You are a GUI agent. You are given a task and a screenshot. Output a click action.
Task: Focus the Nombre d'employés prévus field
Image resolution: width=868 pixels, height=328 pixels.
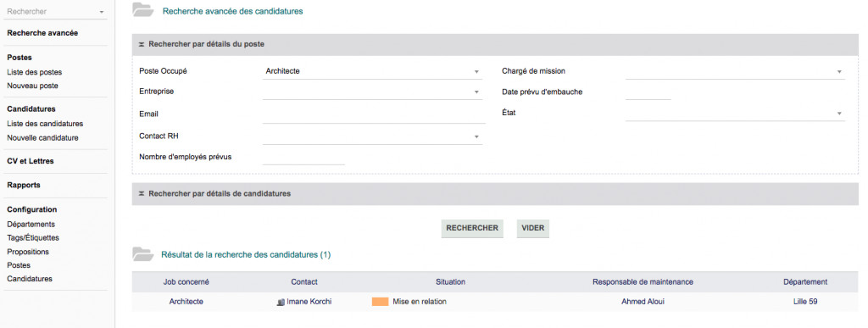[x=303, y=158]
